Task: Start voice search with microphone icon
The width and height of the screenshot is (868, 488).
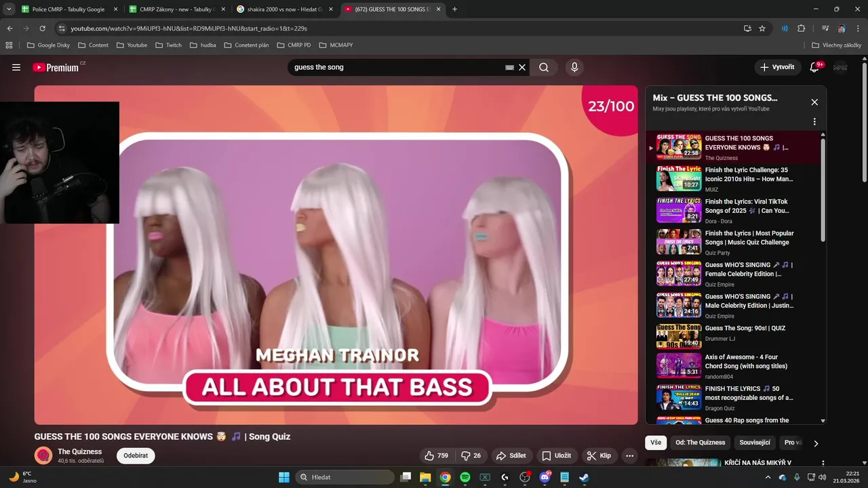Action: click(x=574, y=67)
